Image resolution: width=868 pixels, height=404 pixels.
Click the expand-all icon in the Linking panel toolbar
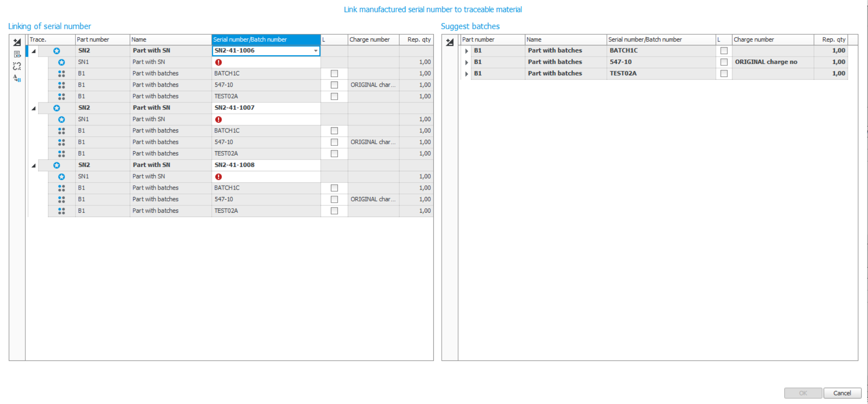17,42
